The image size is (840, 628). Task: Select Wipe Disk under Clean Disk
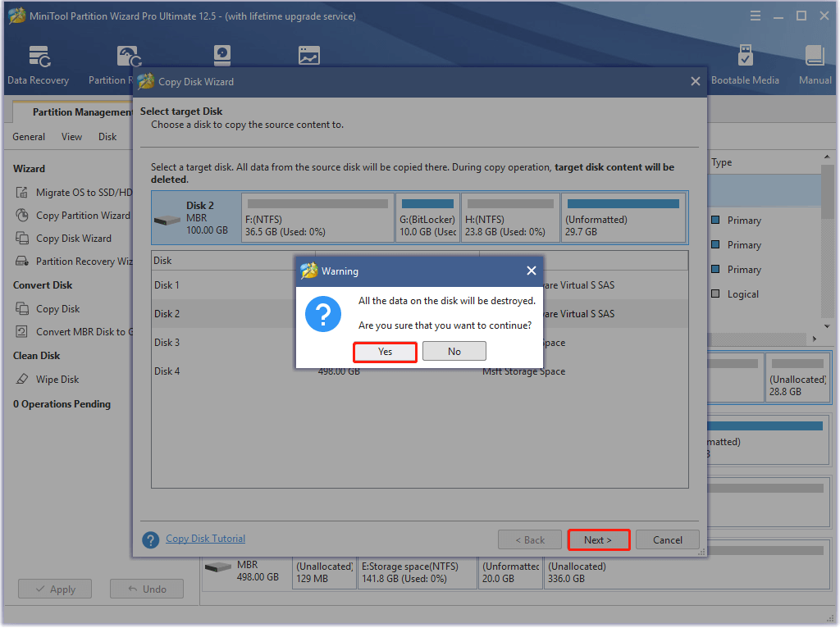[x=57, y=379]
